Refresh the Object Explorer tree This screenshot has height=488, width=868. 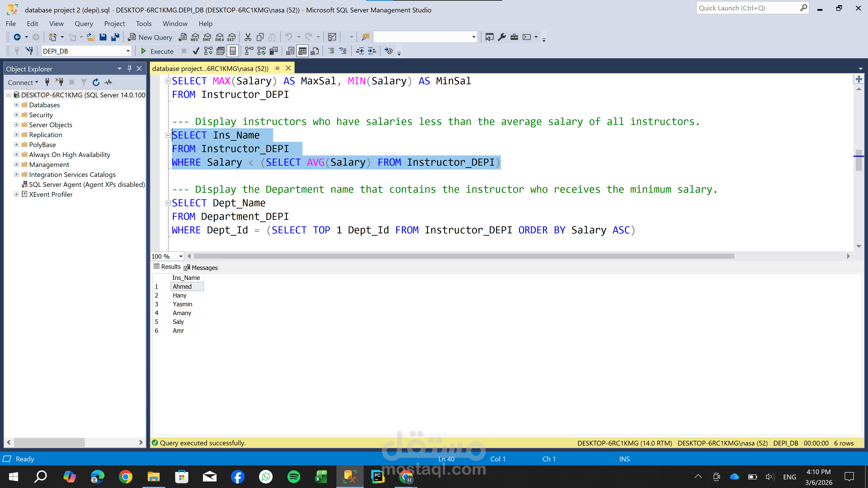(96, 82)
